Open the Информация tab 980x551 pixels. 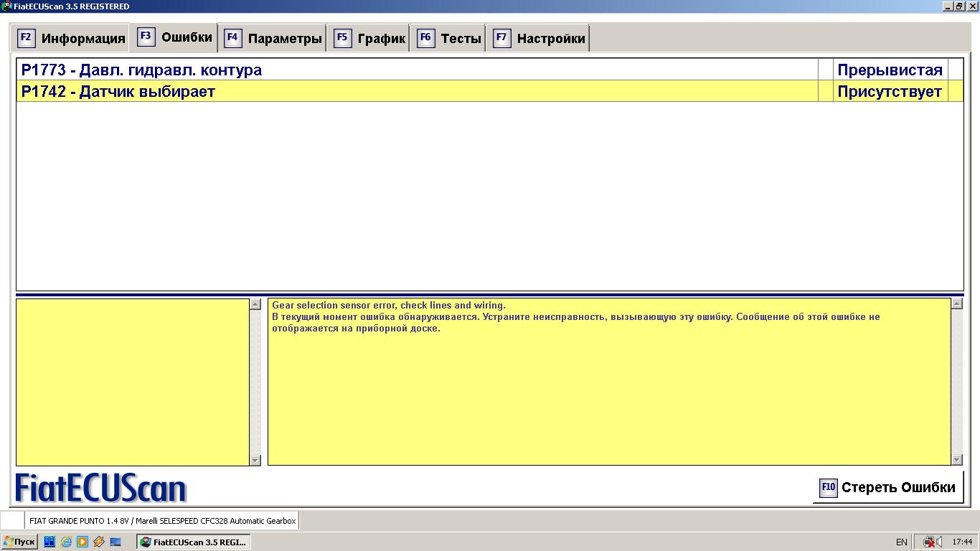point(71,39)
